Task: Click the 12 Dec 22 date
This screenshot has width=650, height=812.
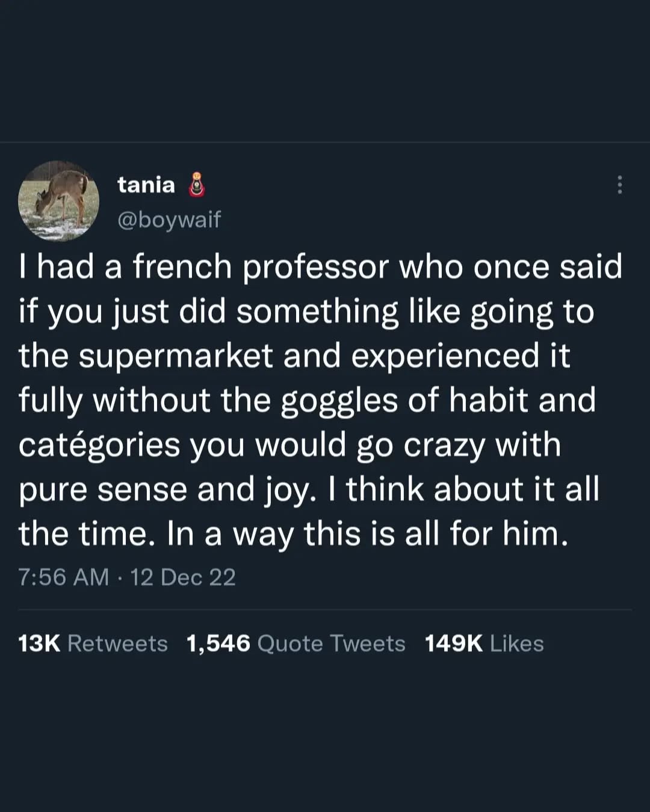Action: [183, 577]
